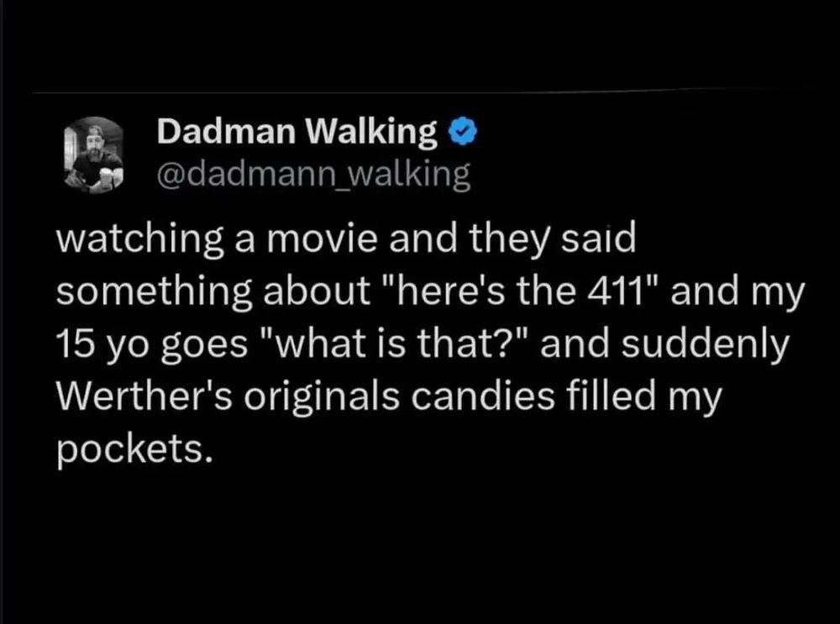The height and width of the screenshot is (624, 840).
Task: Click the thin divider line above the tweet
Action: [x=423, y=92]
